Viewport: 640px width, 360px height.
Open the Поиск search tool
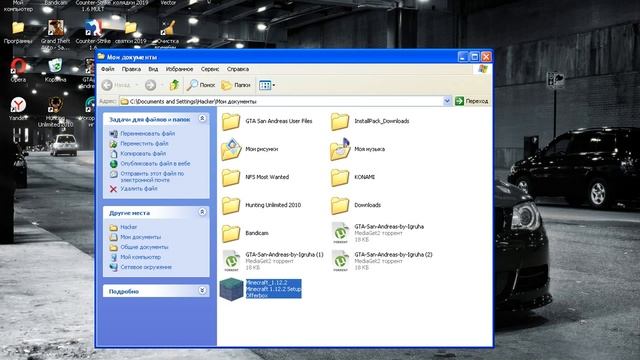point(201,85)
